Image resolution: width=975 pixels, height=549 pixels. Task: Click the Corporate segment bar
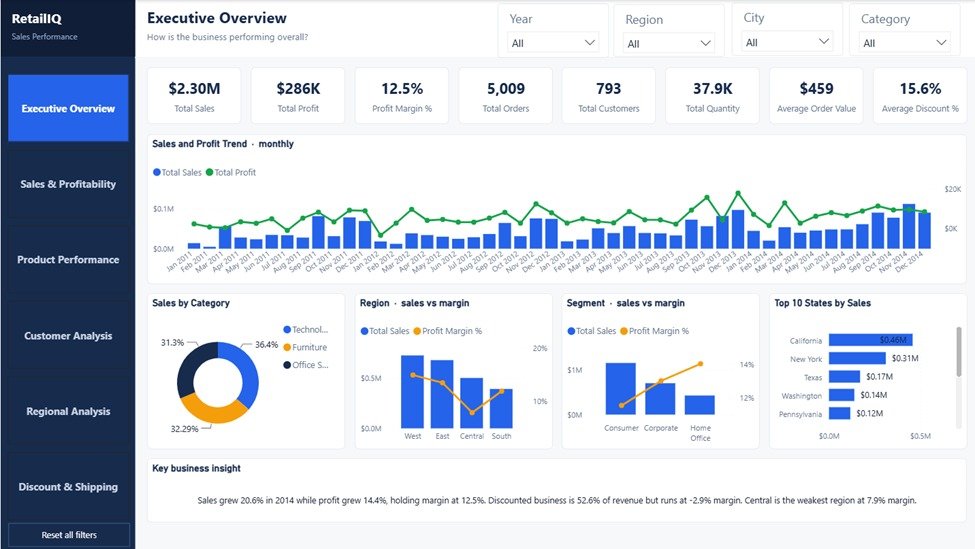(660, 399)
